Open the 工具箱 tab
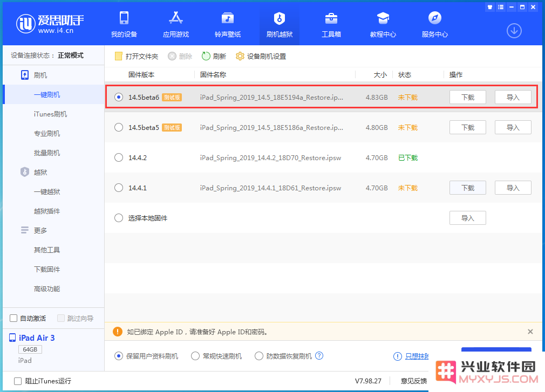Viewport: 545px width, 392px height. coord(331,24)
